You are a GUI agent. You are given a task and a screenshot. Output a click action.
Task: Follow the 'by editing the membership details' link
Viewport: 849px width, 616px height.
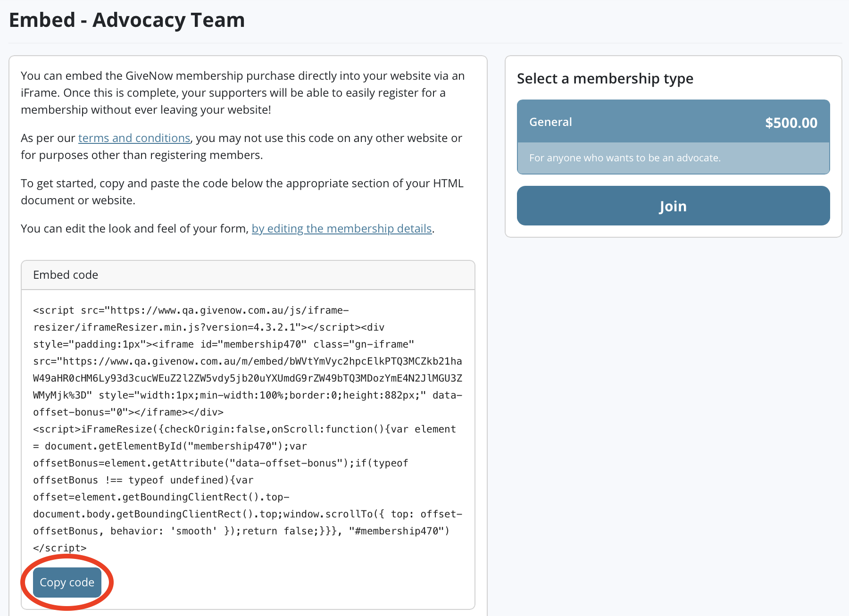(x=342, y=228)
